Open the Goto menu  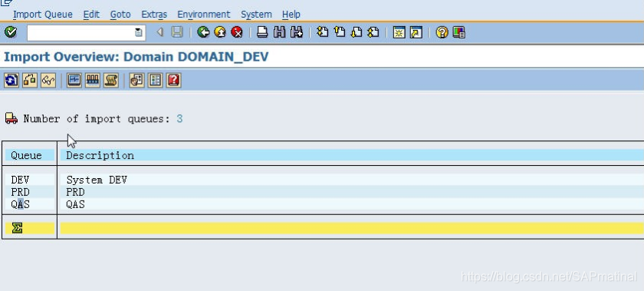pyautogui.click(x=120, y=15)
